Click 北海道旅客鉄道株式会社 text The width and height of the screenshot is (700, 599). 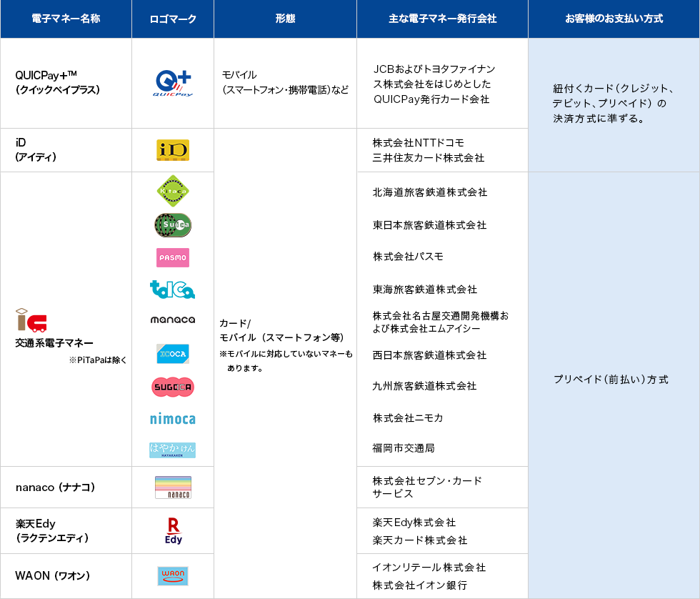(430, 192)
